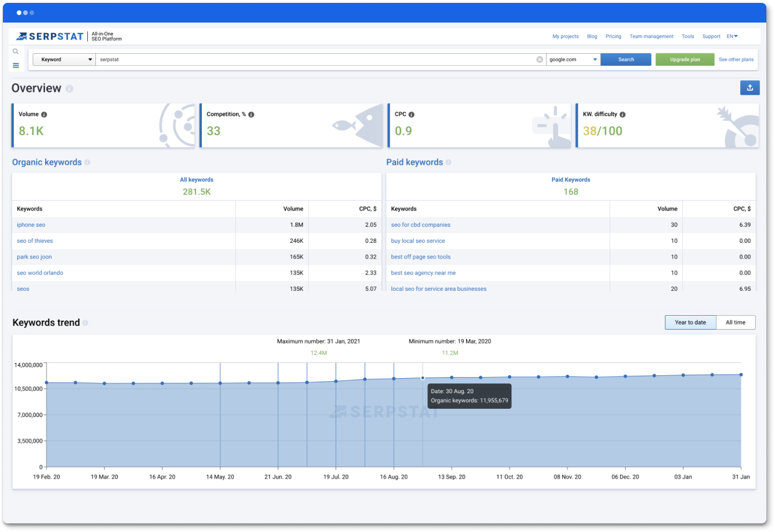Open the hamburger menu icon
The image size is (775, 532).
tap(16, 65)
